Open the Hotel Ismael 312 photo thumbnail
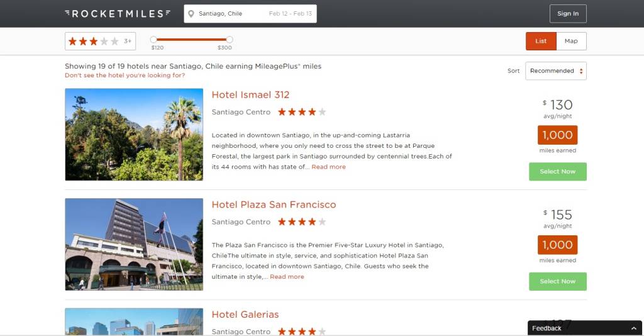The width and height of the screenshot is (644, 336). [x=134, y=134]
